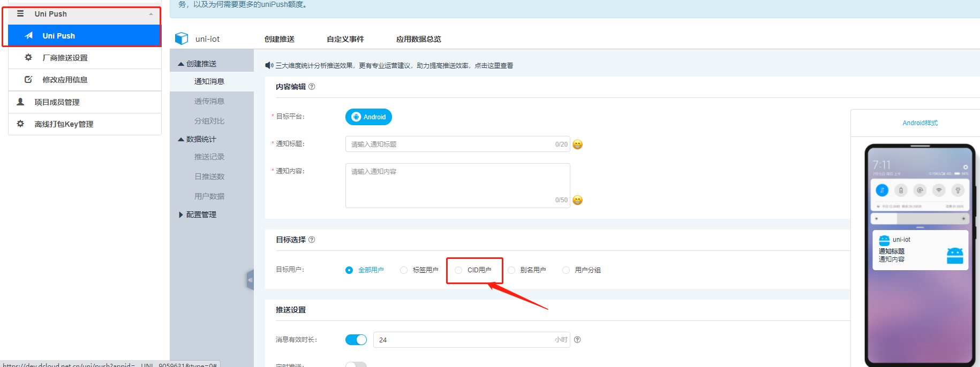Click help icon next to 内容编辑
Image resolution: width=980 pixels, height=367 pixels.
[x=312, y=87]
